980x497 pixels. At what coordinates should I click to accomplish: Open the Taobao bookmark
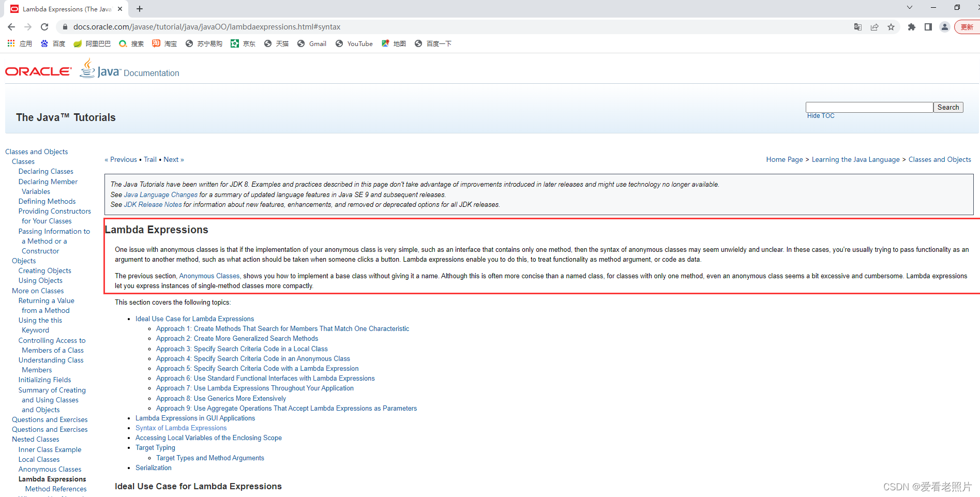tap(164, 44)
